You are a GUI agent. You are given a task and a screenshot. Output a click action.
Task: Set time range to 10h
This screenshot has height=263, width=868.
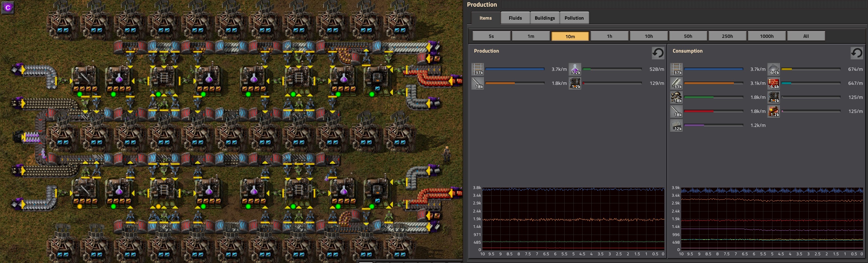(649, 36)
